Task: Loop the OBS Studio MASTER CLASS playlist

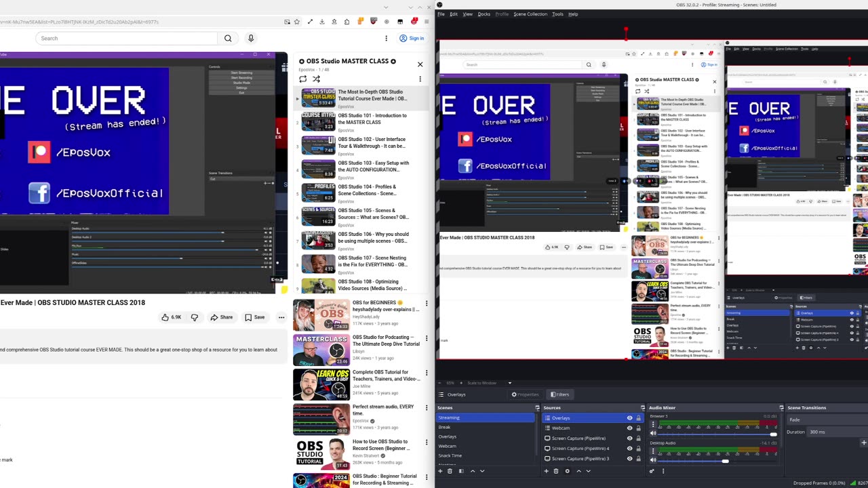Action: [303, 79]
